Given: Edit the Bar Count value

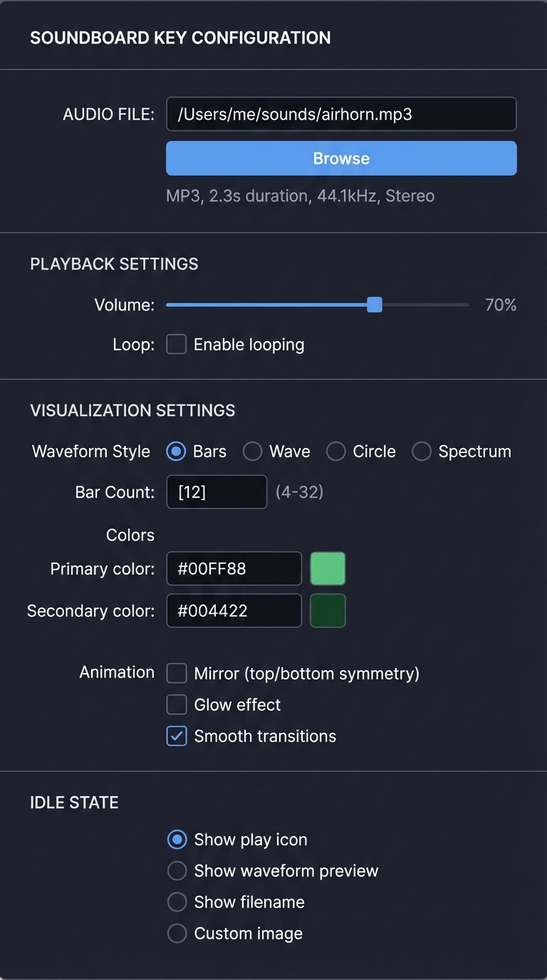Looking at the screenshot, I should click(x=217, y=491).
